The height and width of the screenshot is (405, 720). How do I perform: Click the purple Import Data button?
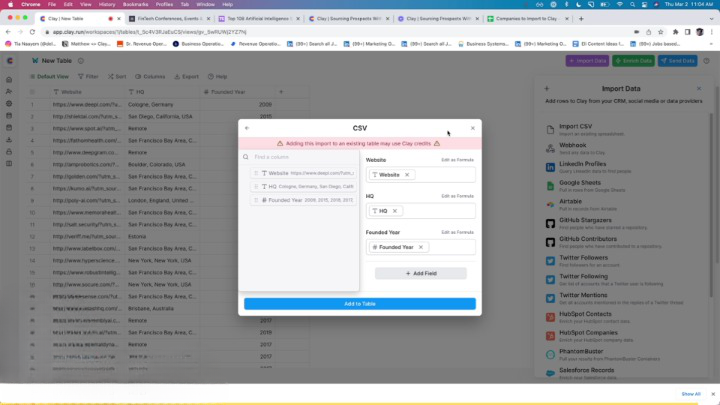[587, 61]
